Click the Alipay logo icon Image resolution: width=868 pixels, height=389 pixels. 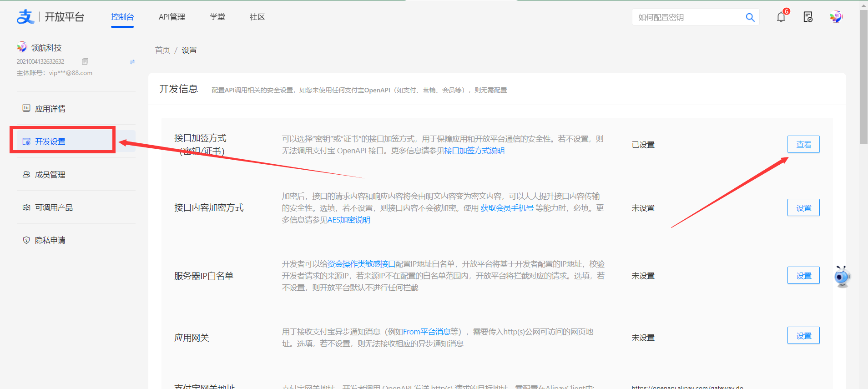pyautogui.click(x=25, y=17)
